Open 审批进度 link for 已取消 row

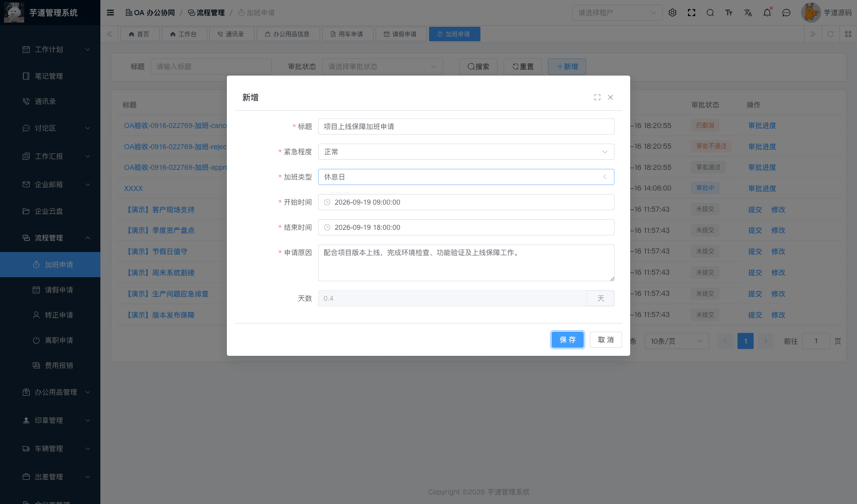762,125
